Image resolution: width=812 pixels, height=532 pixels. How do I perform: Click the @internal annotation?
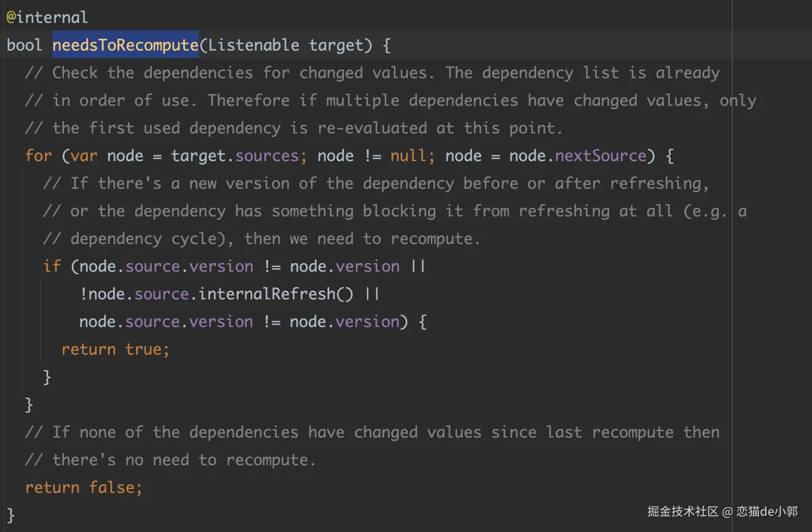[x=47, y=18]
